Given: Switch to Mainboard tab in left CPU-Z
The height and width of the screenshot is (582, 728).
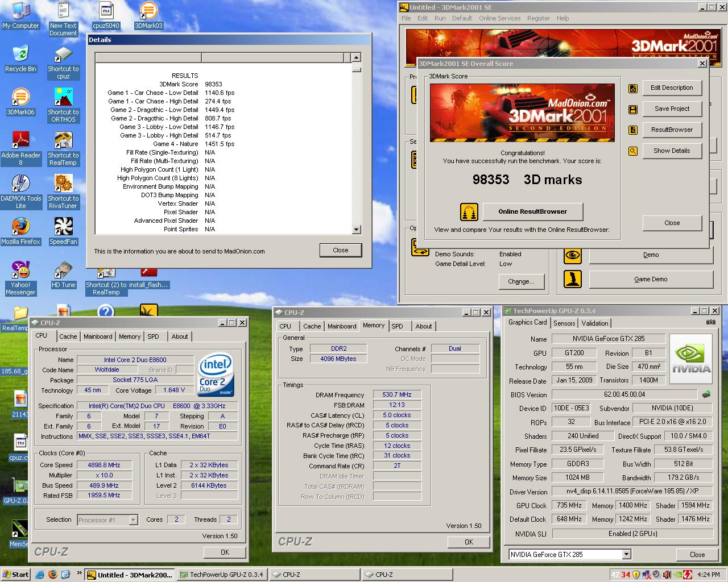Looking at the screenshot, I should pos(98,336).
